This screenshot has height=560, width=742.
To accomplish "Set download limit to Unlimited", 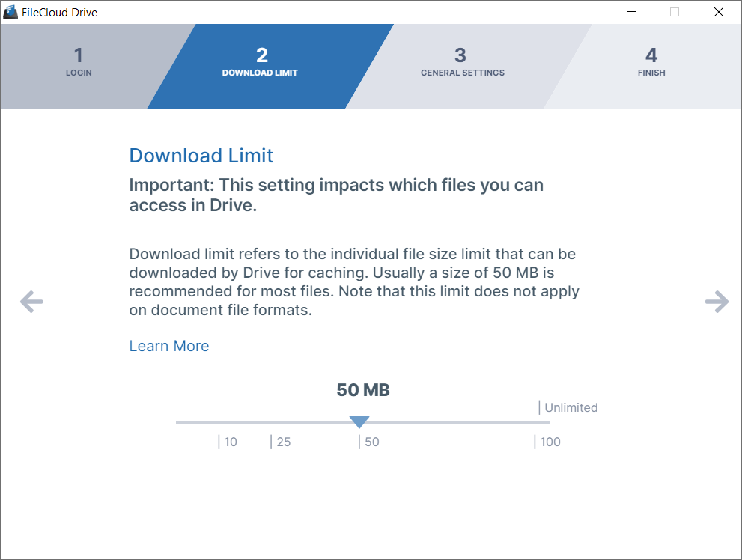I will tap(570, 408).
